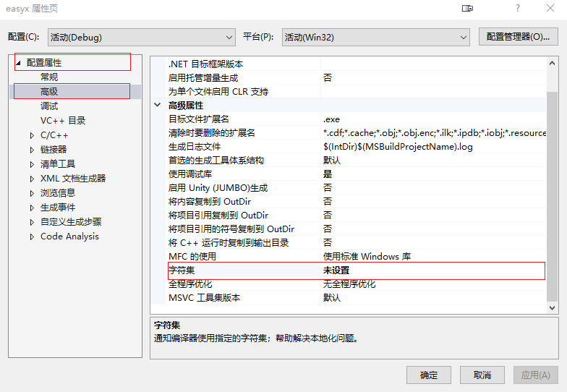Viewport: 567px width, 392px height.
Task: Select the 链接器 tree label
Action: pos(54,149)
